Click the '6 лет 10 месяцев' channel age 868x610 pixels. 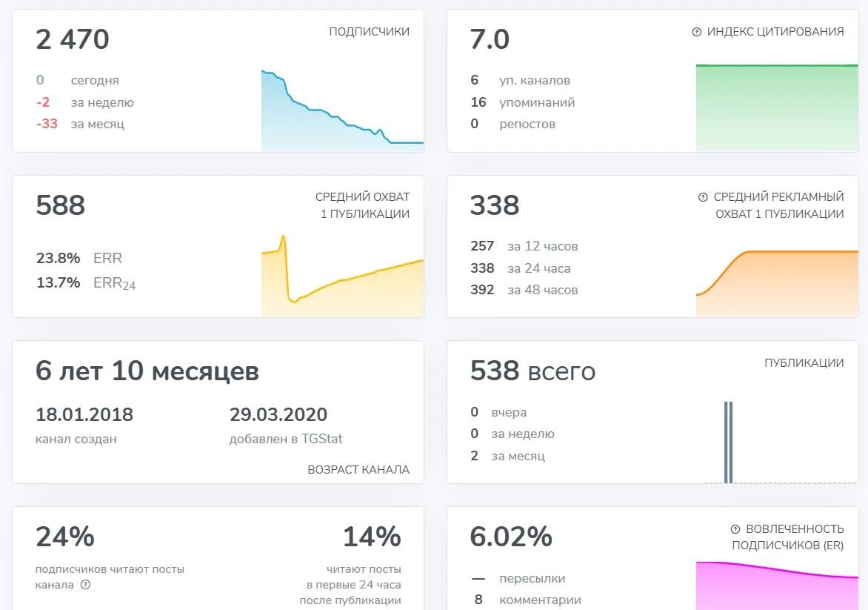(147, 371)
